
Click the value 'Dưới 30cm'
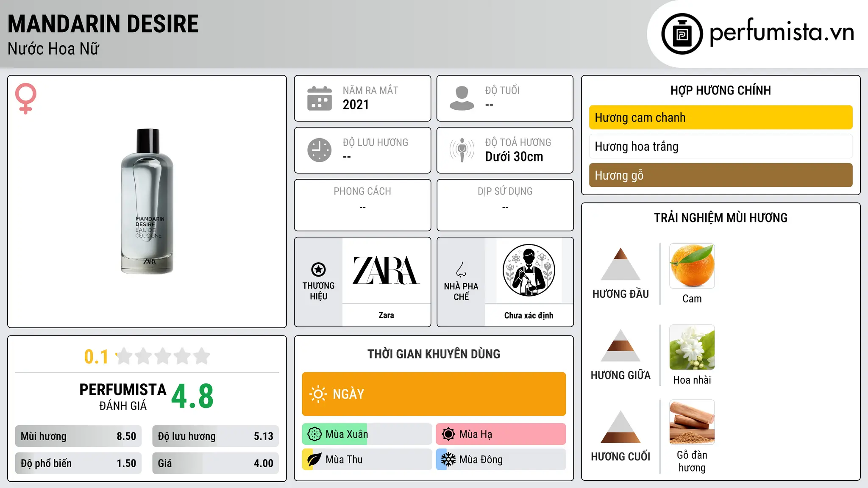click(x=514, y=157)
